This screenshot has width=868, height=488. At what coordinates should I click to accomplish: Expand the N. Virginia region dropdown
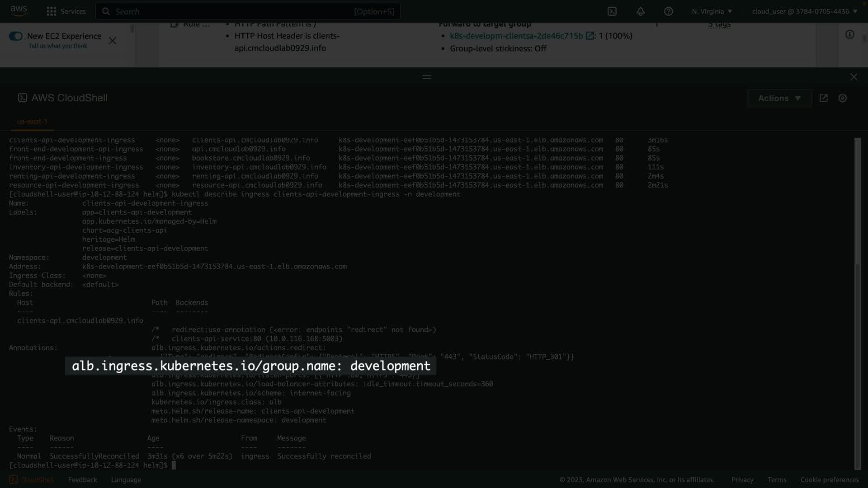click(x=712, y=11)
